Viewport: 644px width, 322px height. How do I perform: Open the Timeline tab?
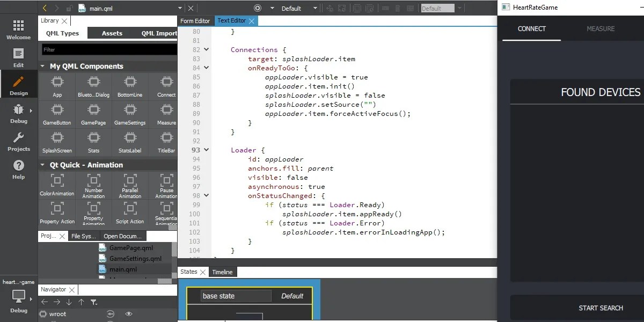point(222,272)
